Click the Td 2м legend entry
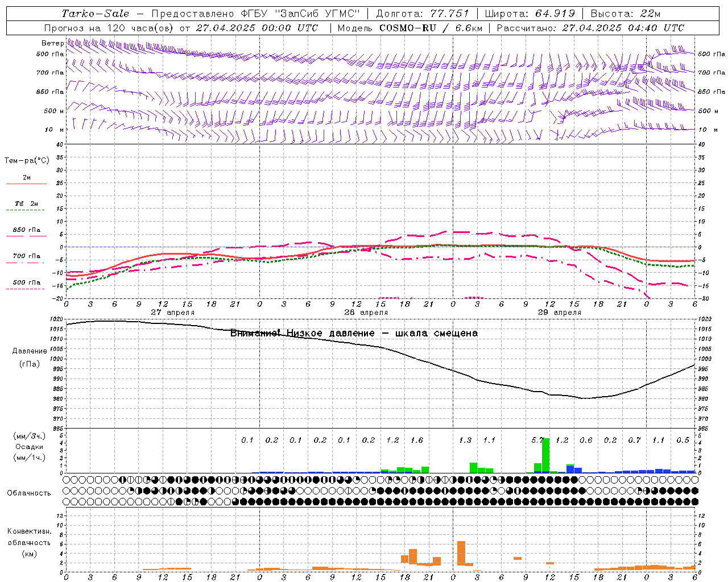The image size is (728, 582). (26, 203)
